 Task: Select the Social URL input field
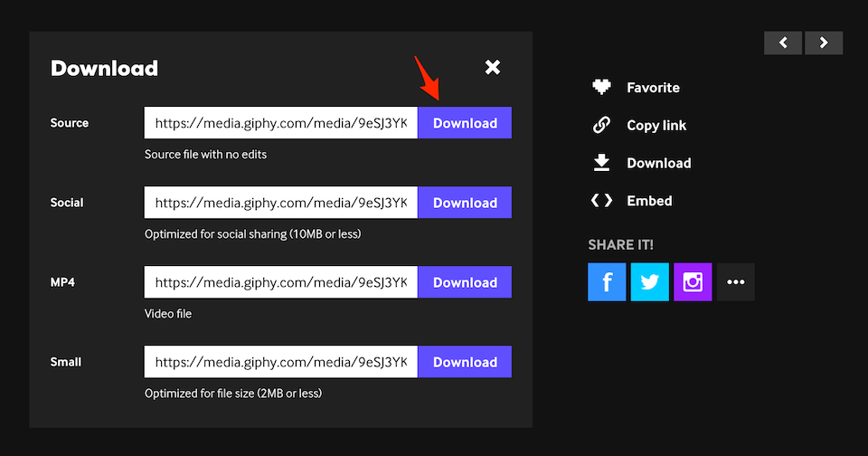point(280,203)
